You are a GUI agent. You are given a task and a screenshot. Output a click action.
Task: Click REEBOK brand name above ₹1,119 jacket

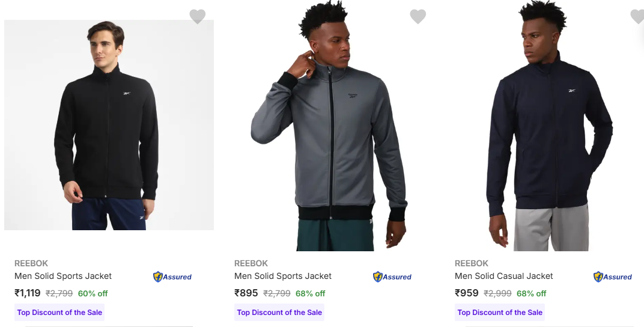31,263
